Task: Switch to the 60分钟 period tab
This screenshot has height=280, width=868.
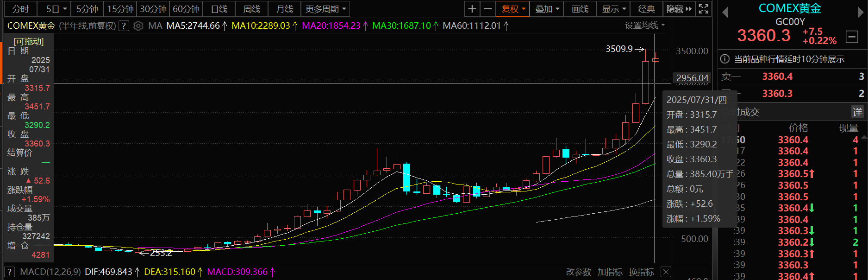Action: [x=186, y=9]
